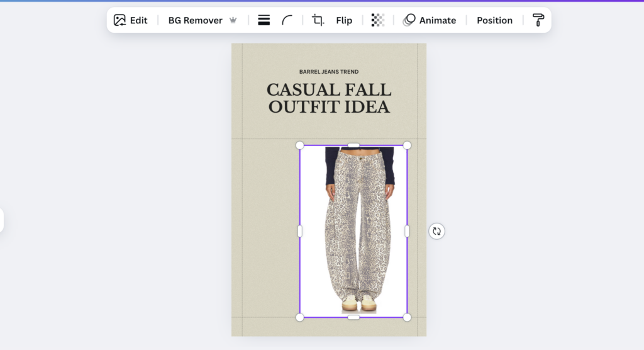Click the Animate button
Viewport: 644px width, 350px height.
[x=430, y=20]
